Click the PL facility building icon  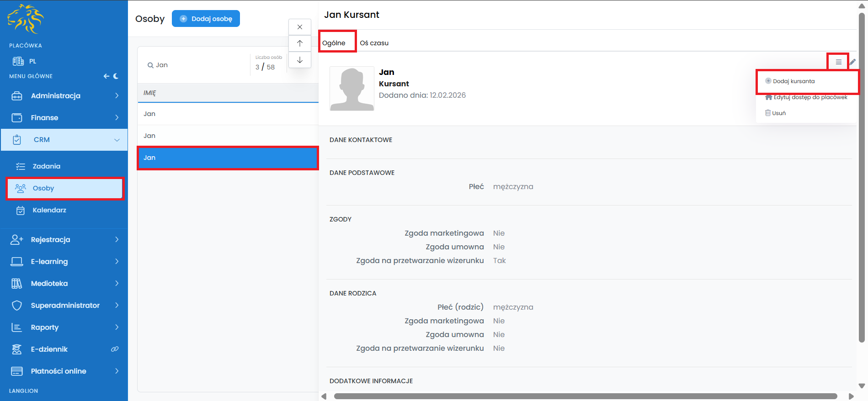18,61
